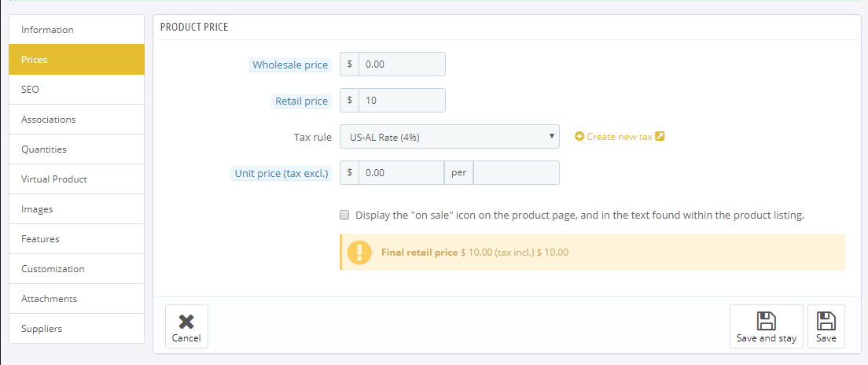The height and width of the screenshot is (365, 868).
Task: Show the Images tab
Action: [x=76, y=208]
